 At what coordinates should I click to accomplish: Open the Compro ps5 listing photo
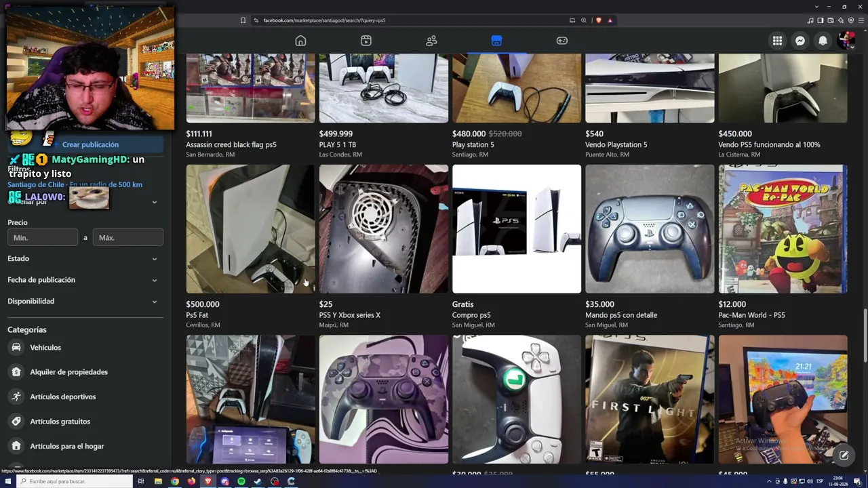point(517,229)
